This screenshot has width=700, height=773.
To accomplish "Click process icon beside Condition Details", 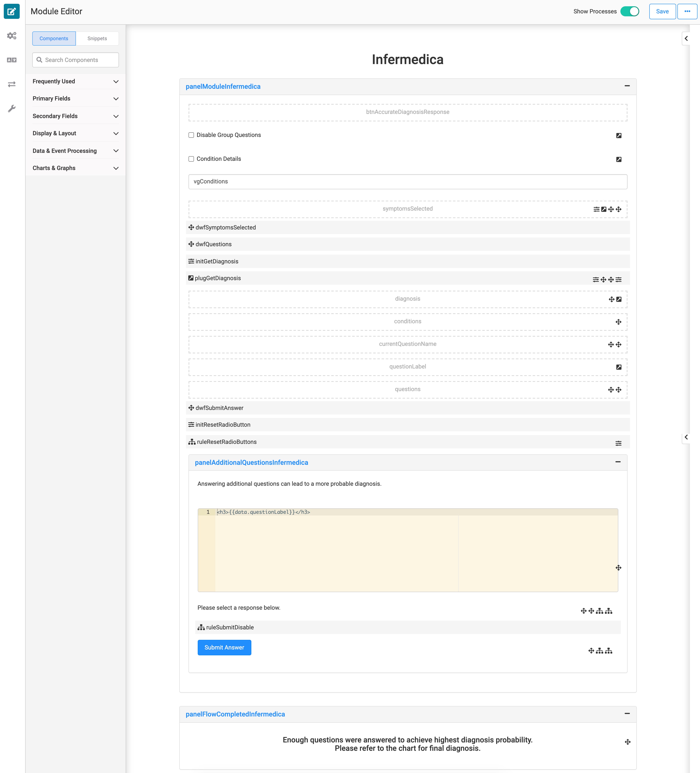I will 619,159.
